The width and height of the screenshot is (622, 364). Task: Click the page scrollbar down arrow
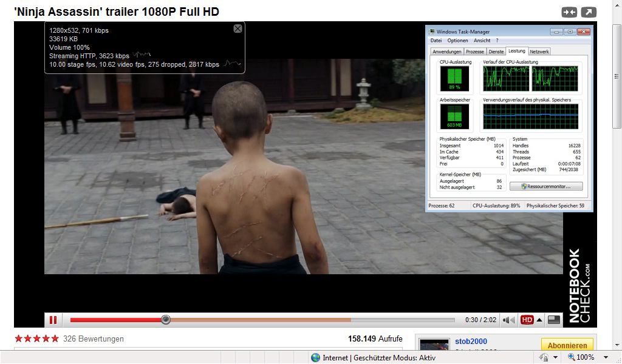pos(617,345)
